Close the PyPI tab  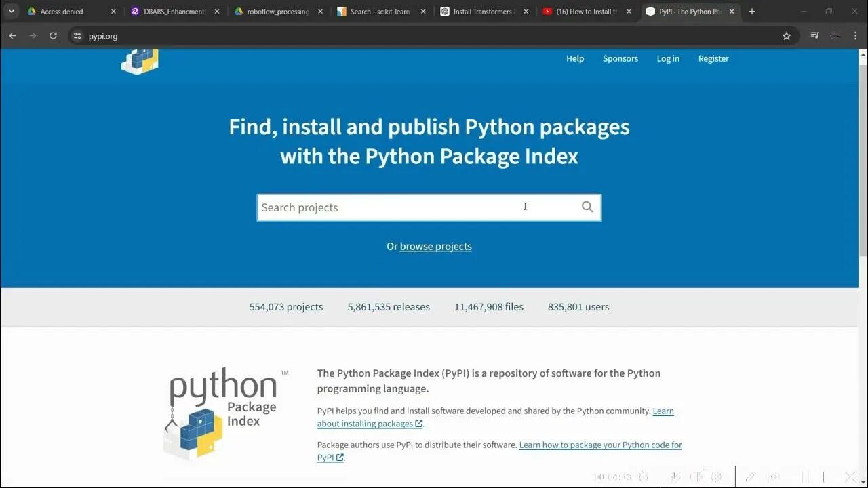pyautogui.click(x=732, y=12)
